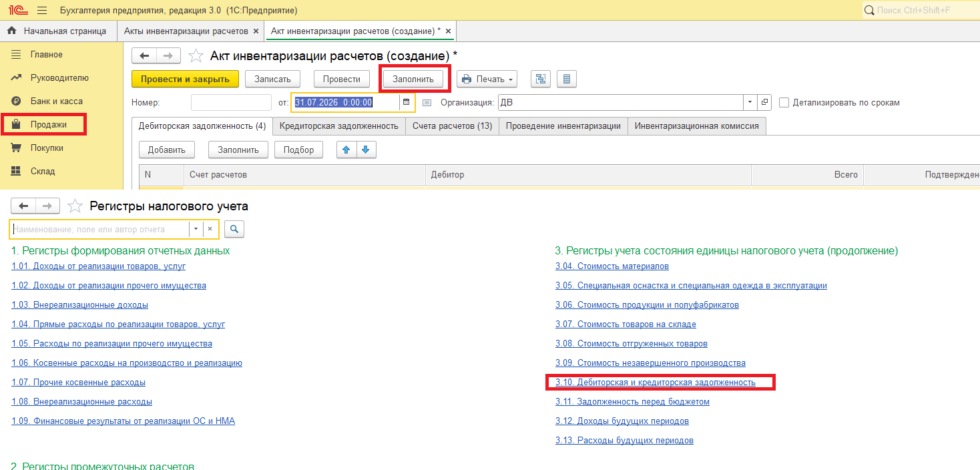Click the Провести button
This screenshot has width=980, height=470.
(342, 79)
